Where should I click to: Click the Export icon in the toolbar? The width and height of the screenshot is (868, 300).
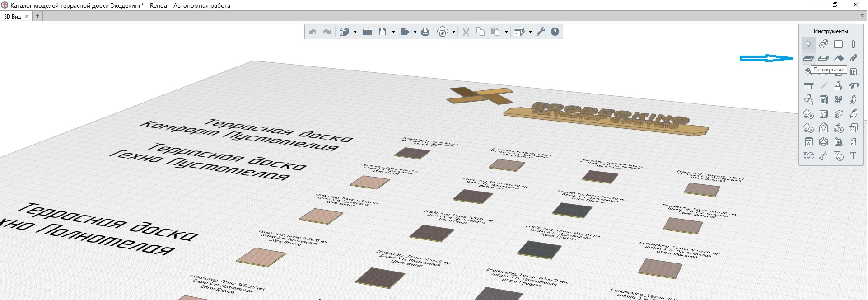click(405, 32)
